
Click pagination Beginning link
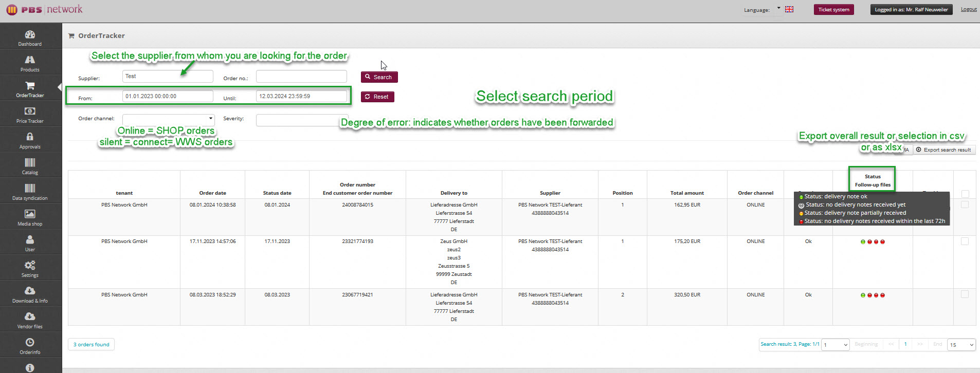click(866, 344)
